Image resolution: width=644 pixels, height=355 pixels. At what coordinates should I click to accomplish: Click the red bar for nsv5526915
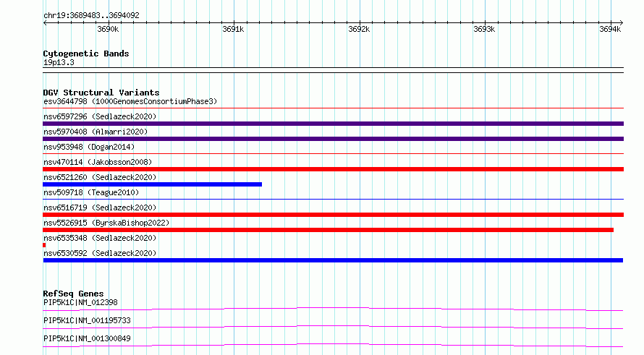tap(329, 230)
